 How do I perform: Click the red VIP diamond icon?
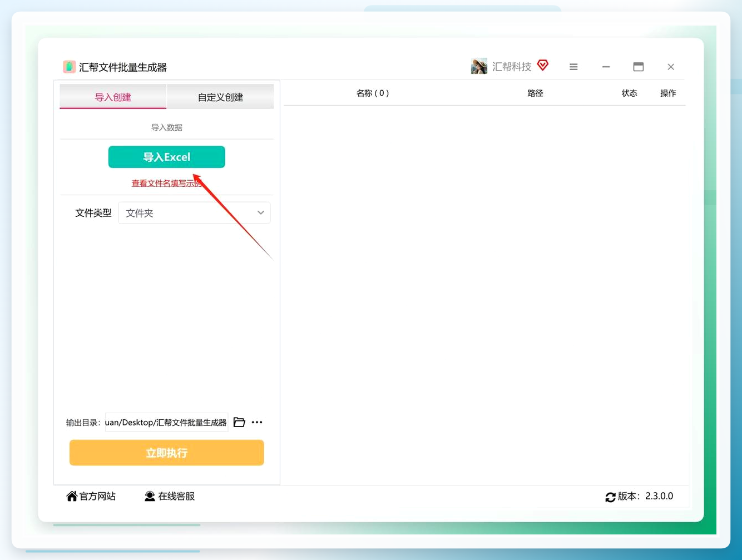[x=543, y=66]
